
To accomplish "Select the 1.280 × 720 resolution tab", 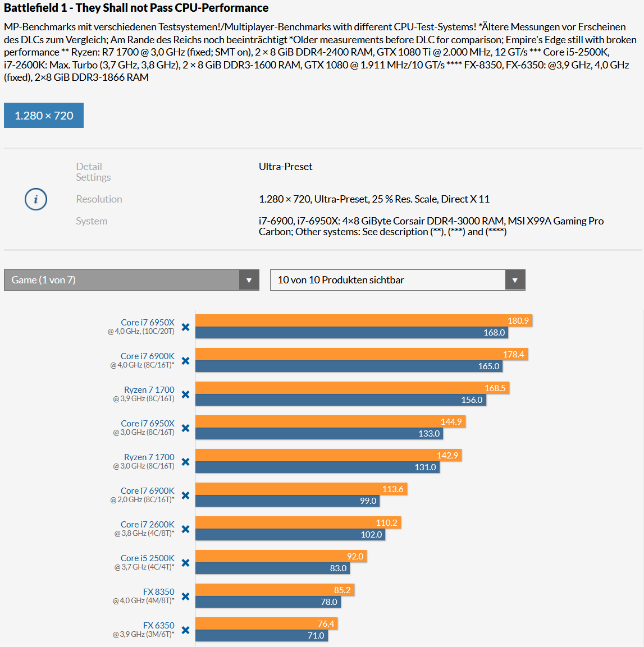I will click(x=44, y=115).
